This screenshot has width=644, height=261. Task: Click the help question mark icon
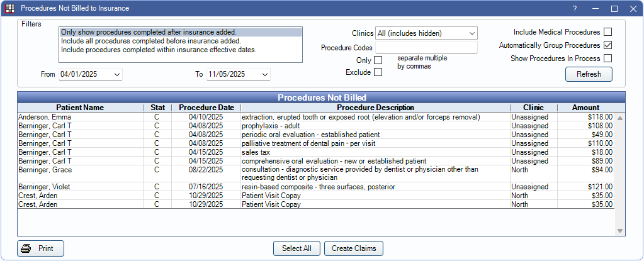574,9
